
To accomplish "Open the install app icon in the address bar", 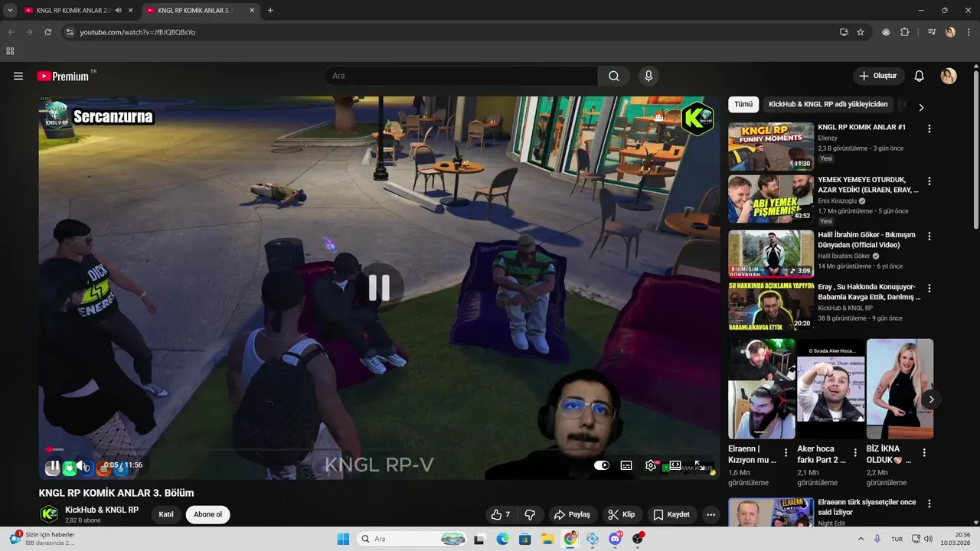I will click(x=844, y=32).
